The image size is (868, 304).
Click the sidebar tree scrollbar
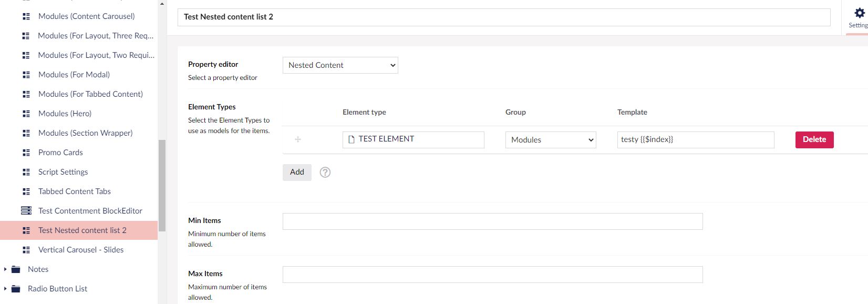click(x=162, y=184)
